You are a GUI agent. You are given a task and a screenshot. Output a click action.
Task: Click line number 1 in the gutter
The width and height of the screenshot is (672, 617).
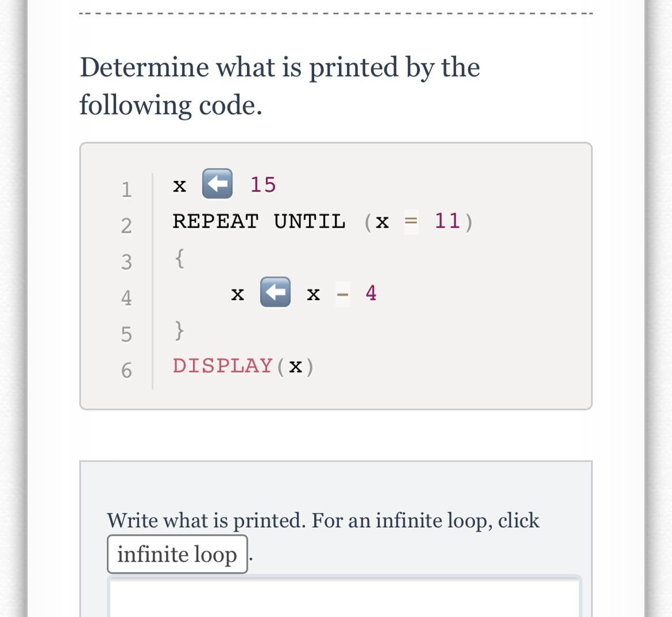point(126,190)
